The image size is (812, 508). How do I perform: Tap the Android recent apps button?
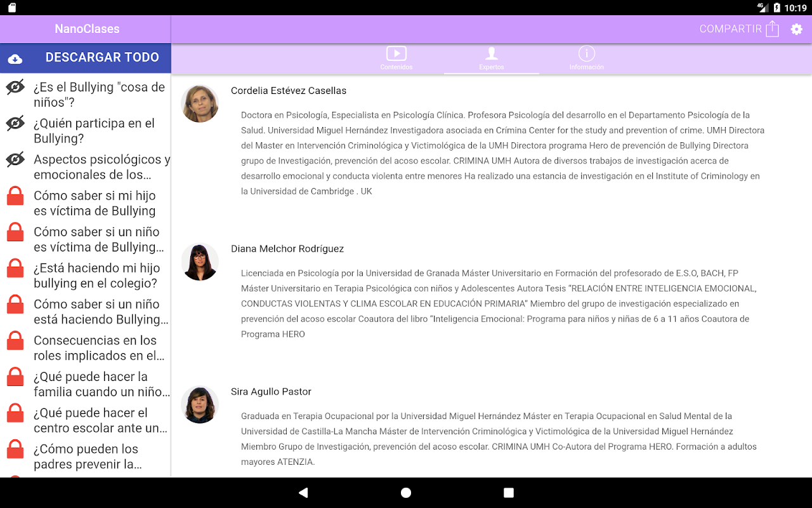tap(508, 493)
